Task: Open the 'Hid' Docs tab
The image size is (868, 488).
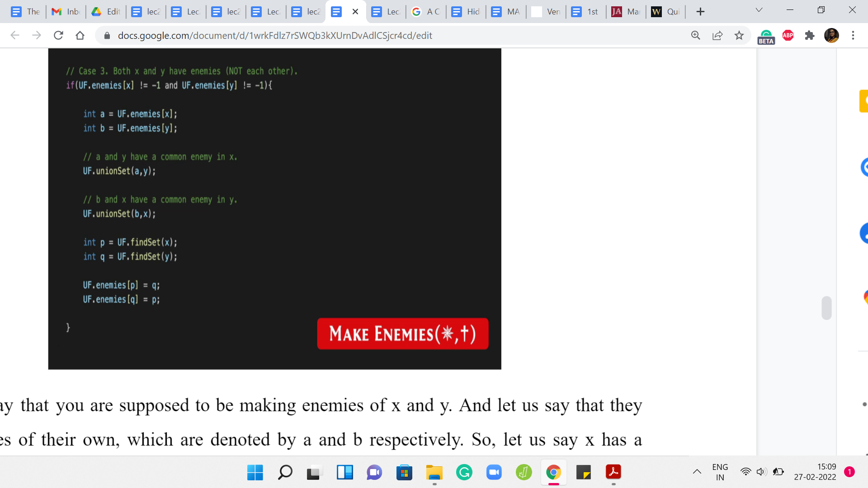Action: (x=466, y=12)
